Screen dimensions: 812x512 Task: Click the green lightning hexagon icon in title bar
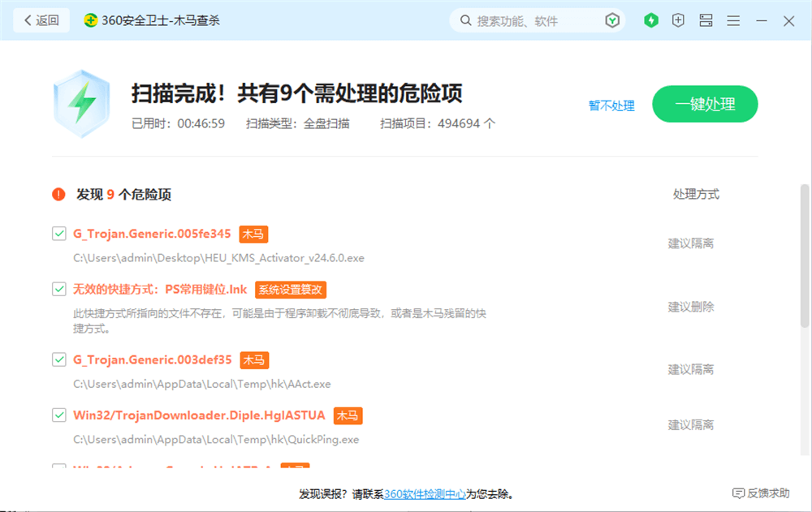point(651,20)
